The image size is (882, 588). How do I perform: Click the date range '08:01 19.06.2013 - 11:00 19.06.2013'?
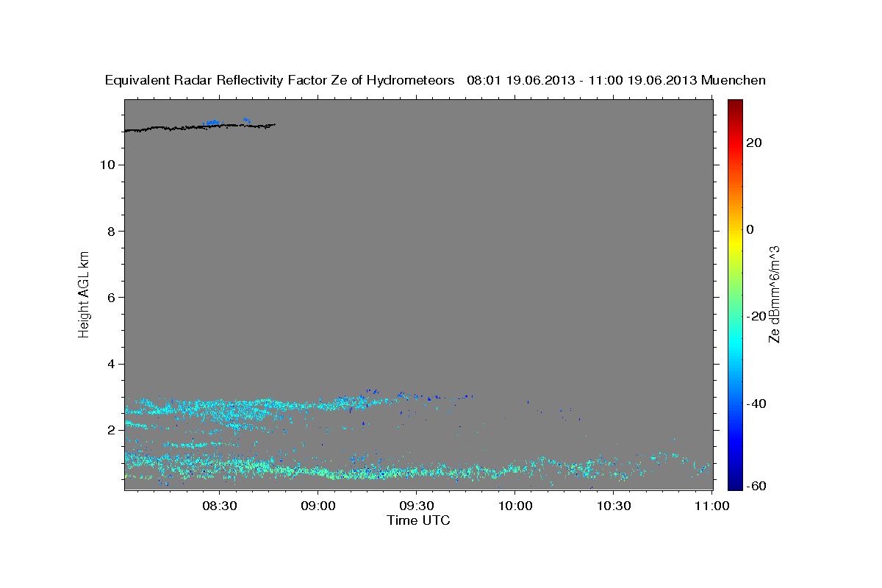(582, 80)
